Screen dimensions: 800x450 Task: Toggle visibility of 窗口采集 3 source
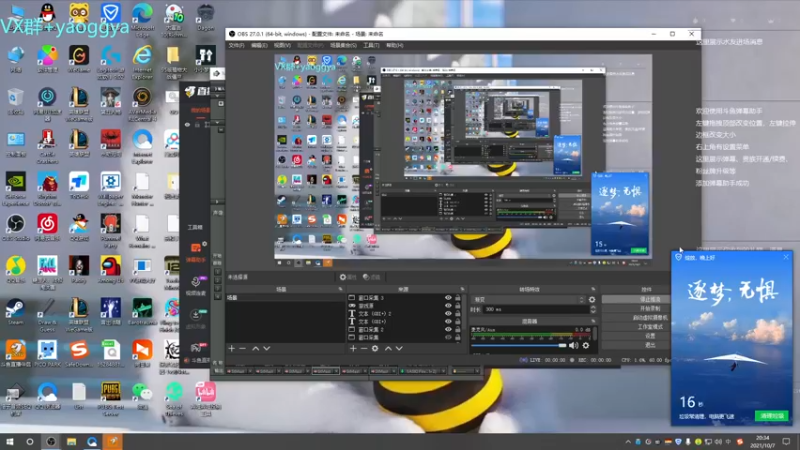[x=448, y=297]
